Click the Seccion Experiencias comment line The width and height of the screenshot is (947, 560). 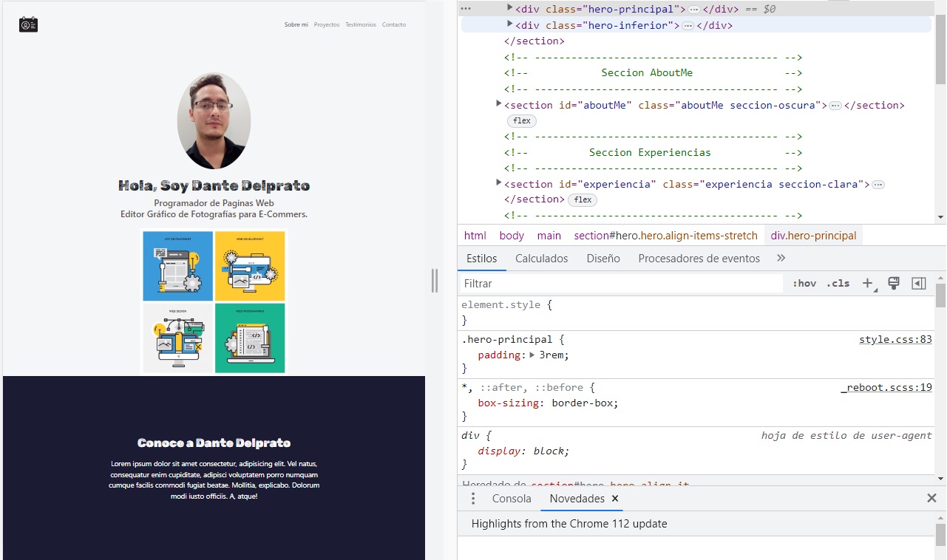[654, 152]
